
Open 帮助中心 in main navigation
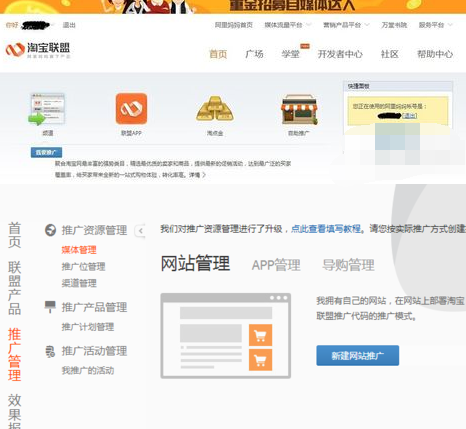tap(435, 54)
